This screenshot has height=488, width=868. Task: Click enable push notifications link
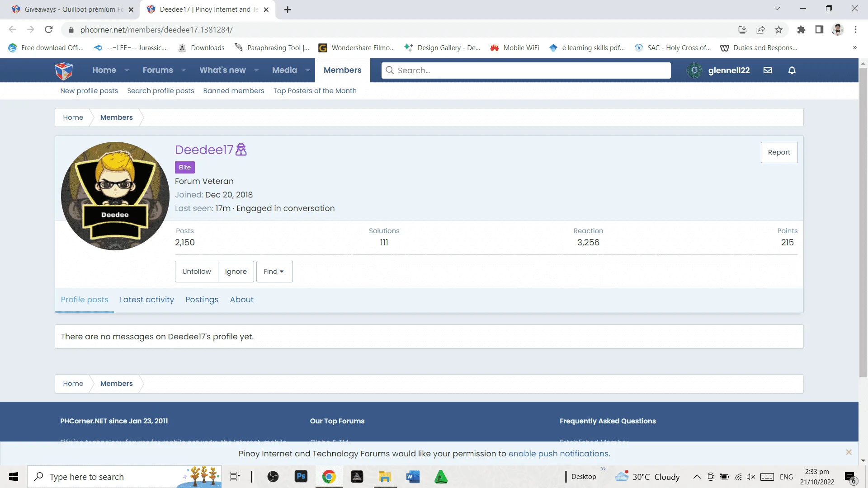point(558,454)
